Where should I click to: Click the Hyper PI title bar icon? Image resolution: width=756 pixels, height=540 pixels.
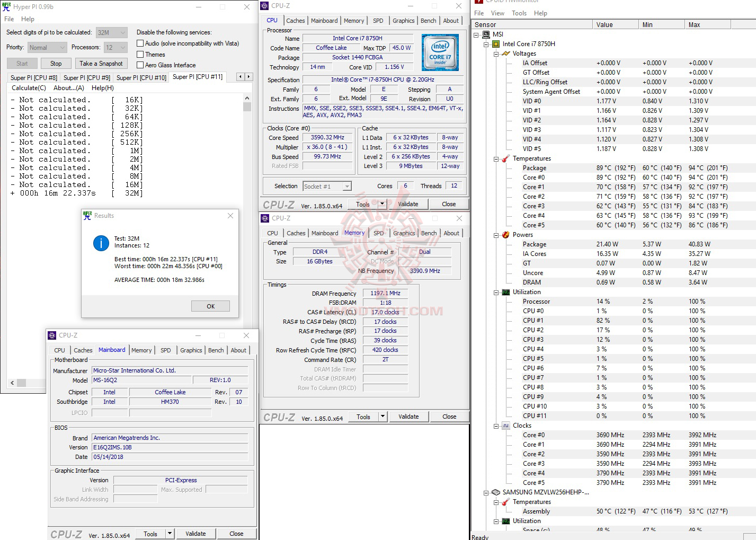[6, 6]
